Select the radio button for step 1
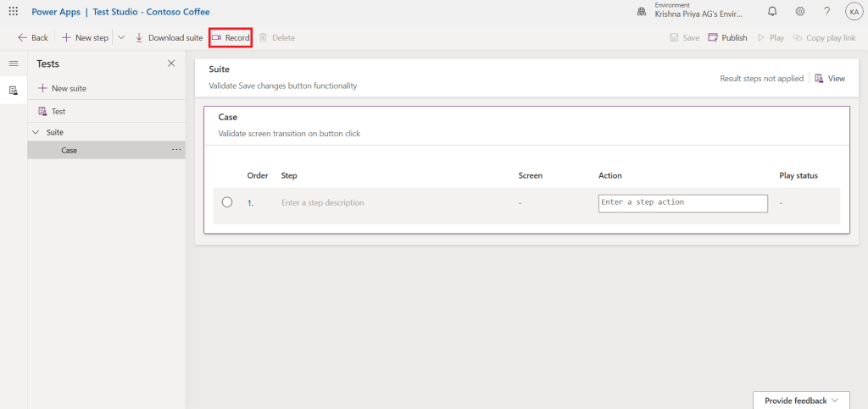The height and width of the screenshot is (409, 868). point(227,202)
